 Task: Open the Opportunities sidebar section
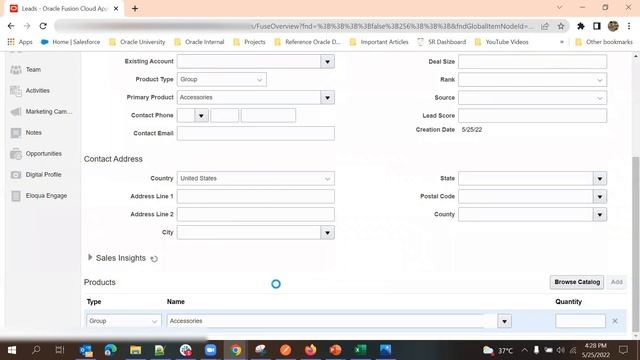36,153
